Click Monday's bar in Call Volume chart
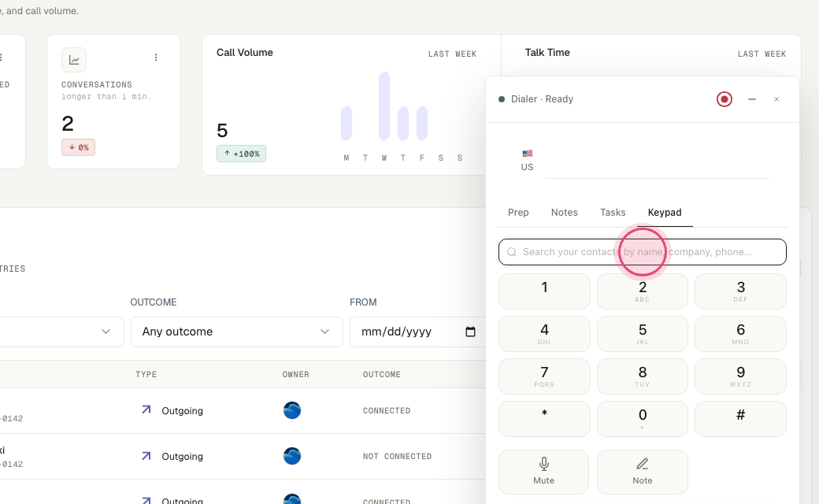The width and height of the screenshot is (819, 504). [x=346, y=124]
